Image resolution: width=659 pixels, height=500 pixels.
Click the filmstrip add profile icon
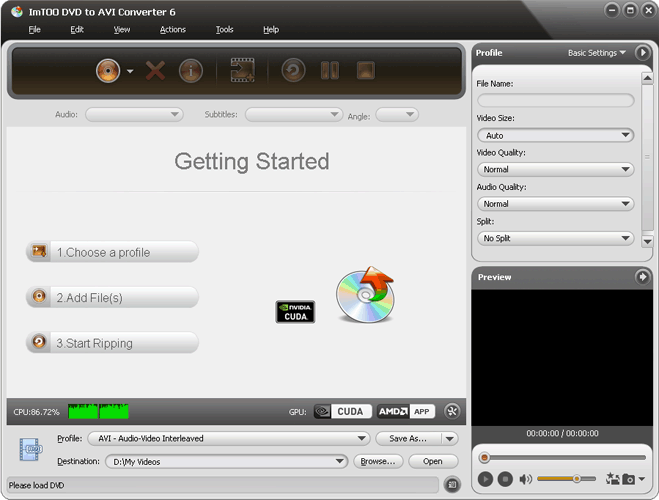tap(242, 70)
